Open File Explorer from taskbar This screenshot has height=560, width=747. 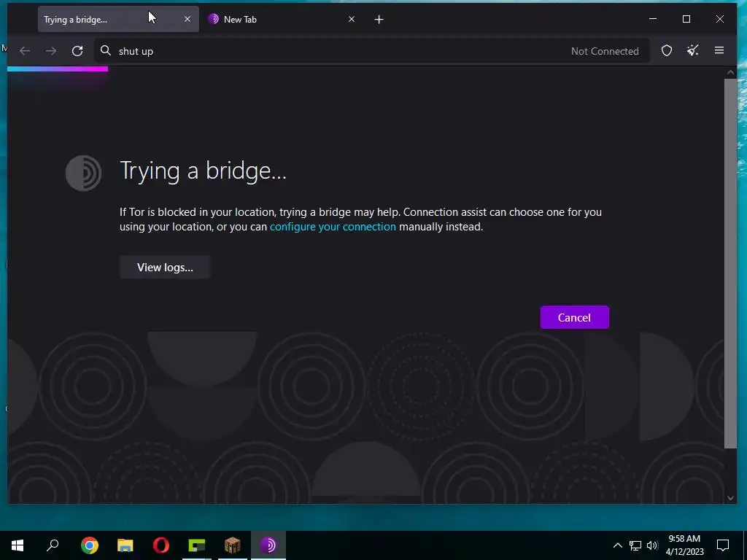pos(125,545)
